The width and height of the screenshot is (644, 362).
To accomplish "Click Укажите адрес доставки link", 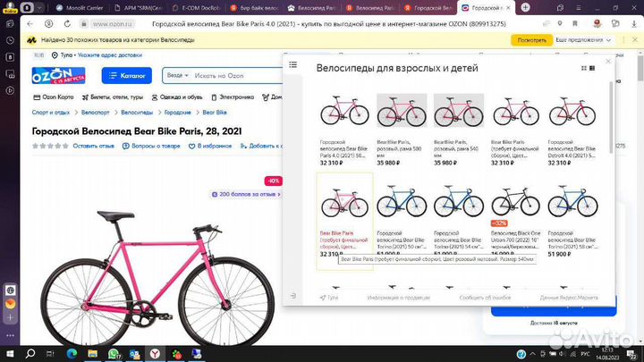I will click(x=110, y=55).
